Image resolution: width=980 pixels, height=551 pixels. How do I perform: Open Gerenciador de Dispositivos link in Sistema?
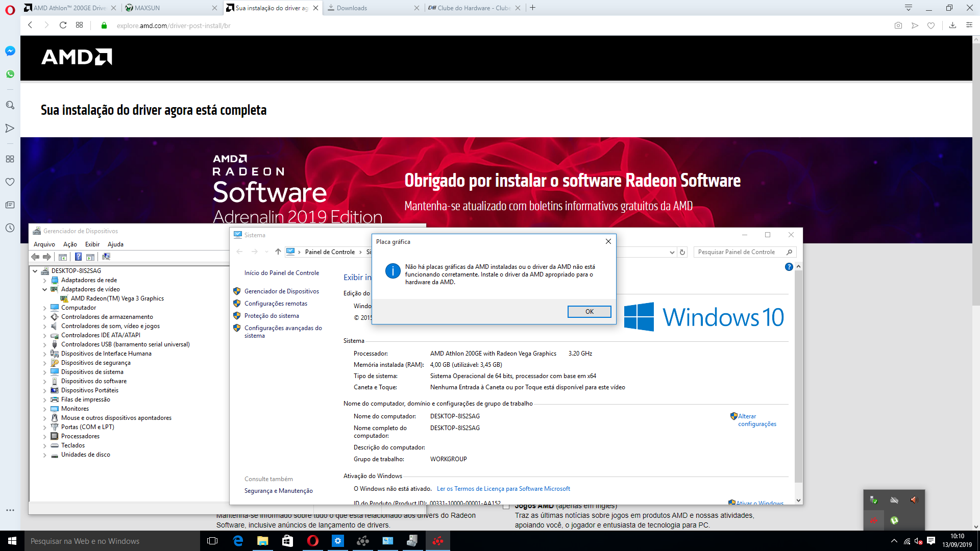pyautogui.click(x=282, y=291)
